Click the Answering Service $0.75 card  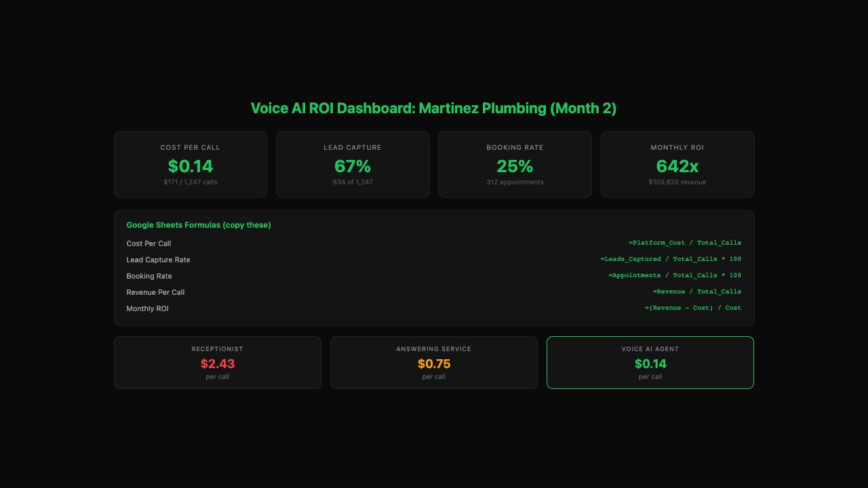click(x=434, y=363)
